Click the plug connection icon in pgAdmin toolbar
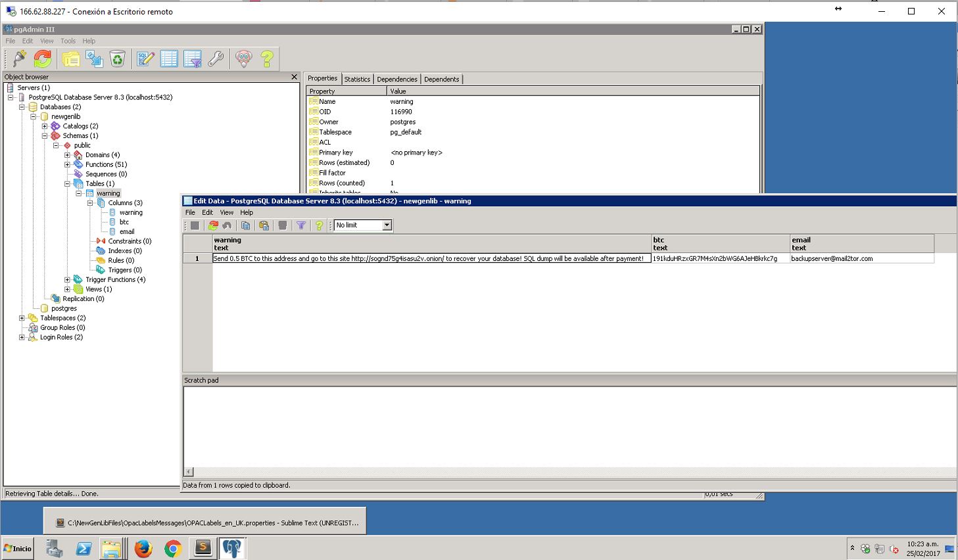Image resolution: width=958 pixels, height=560 pixels. pos(20,59)
